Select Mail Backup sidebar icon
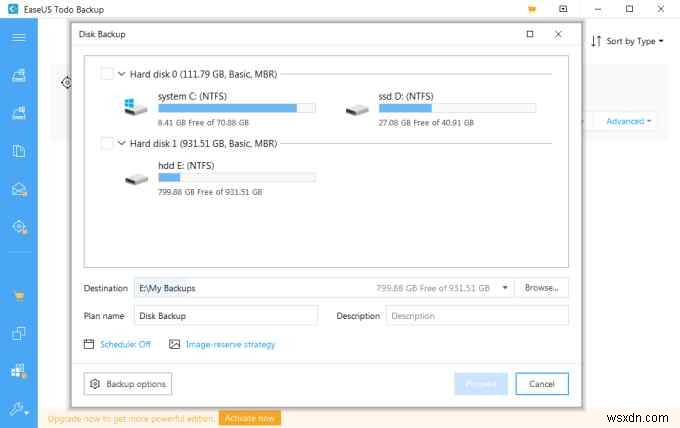Image resolution: width=680 pixels, height=428 pixels. (x=19, y=189)
